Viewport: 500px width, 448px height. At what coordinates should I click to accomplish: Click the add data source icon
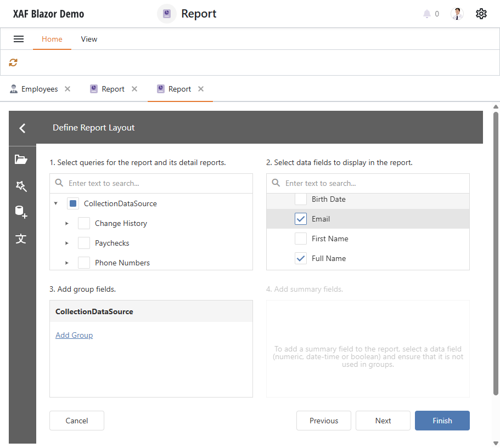tap(22, 213)
